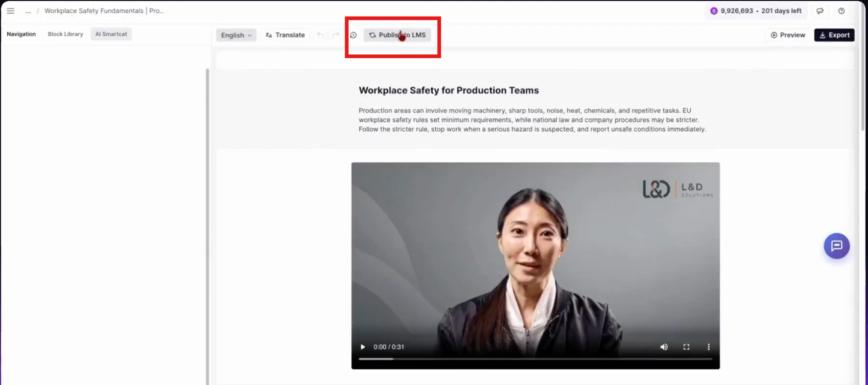The height and width of the screenshot is (385, 868).
Task: Select the production areas intro paragraph
Action: click(532, 120)
